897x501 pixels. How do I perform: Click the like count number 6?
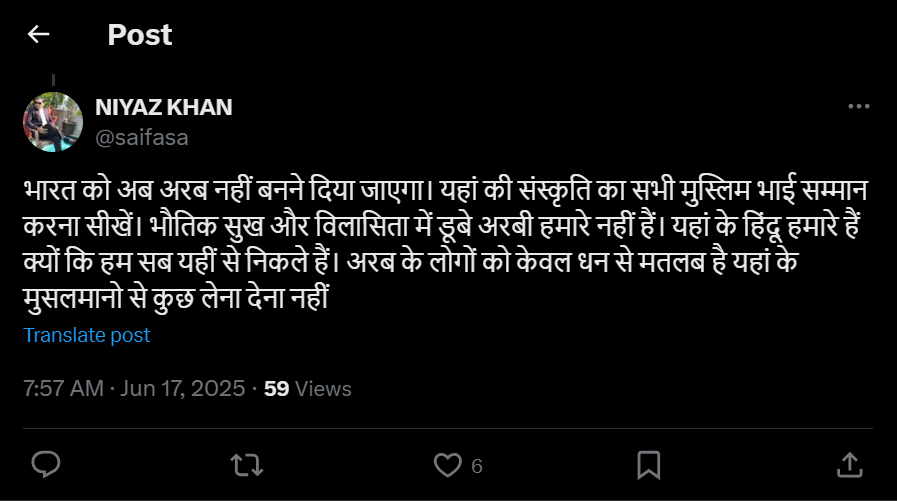click(477, 466)
